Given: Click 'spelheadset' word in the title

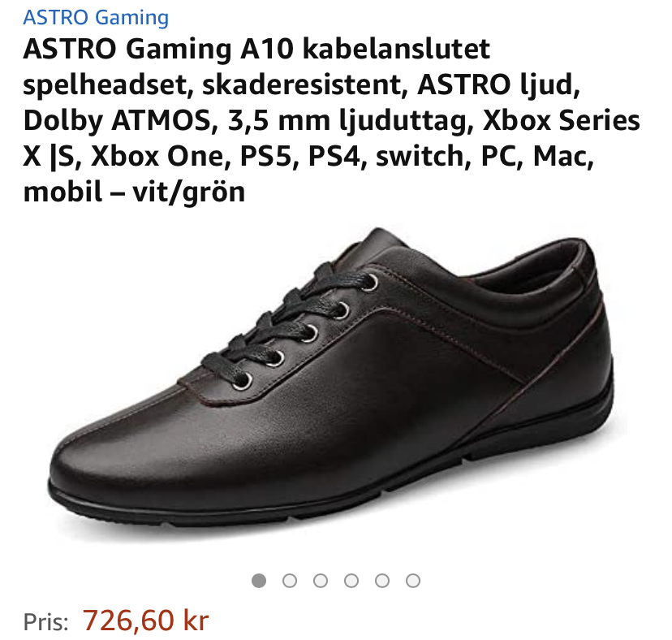Looking at the screenshot, I should 105,85.
